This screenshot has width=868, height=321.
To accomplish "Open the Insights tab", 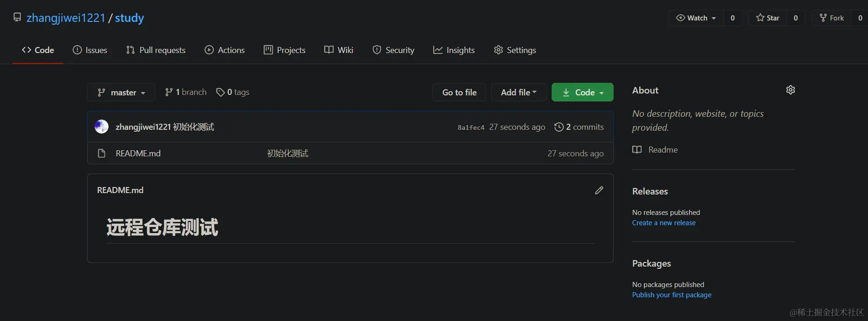I will 454,50.
